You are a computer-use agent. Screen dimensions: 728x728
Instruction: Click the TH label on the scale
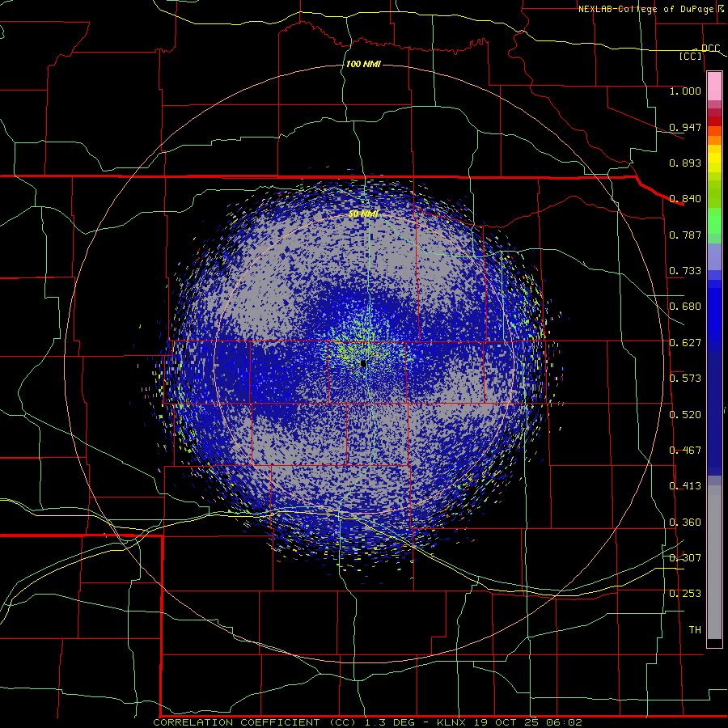pyautogui.click(x=695, y=630)
